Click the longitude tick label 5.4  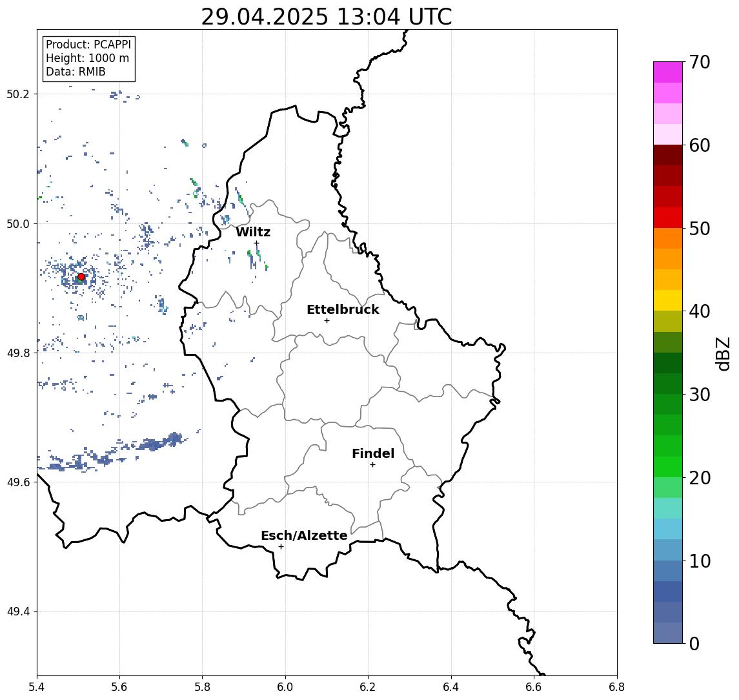click(x=37, y=687)
